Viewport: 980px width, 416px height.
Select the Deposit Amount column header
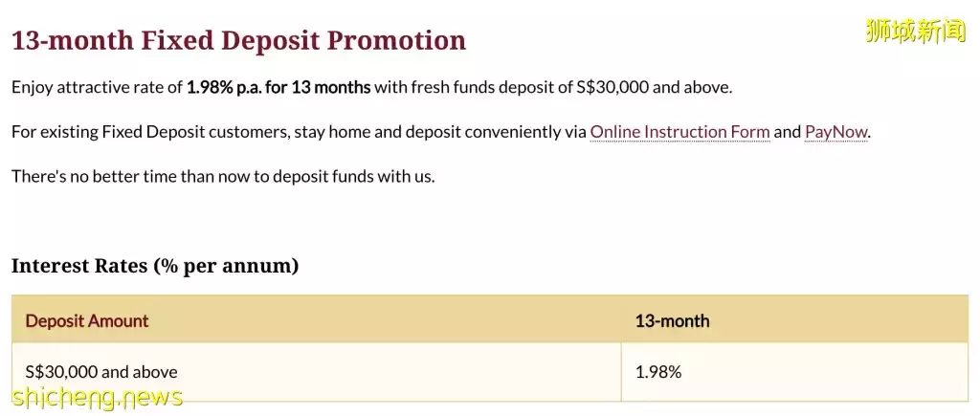[x=87, y=320]
